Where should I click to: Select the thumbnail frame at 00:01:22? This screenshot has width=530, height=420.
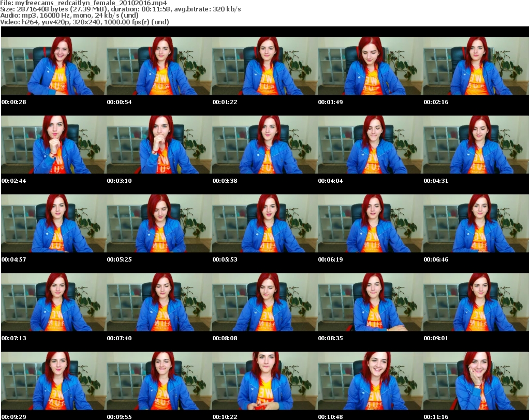[x=264, y=66]
